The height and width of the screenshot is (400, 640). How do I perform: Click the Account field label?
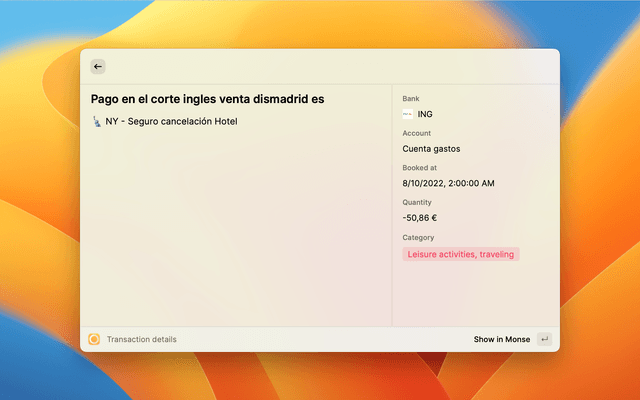[x=416, y=133]
